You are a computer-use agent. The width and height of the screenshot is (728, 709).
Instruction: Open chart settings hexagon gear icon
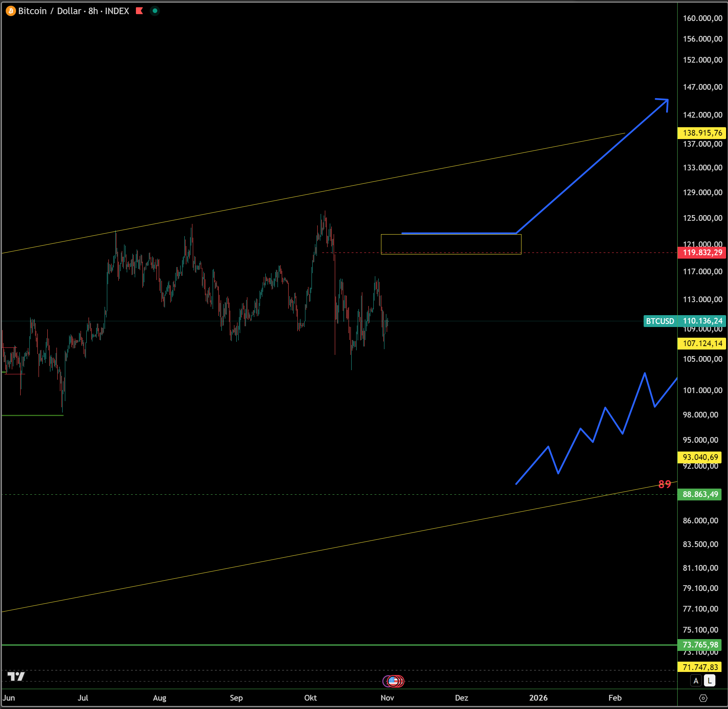tap(703, 698)
